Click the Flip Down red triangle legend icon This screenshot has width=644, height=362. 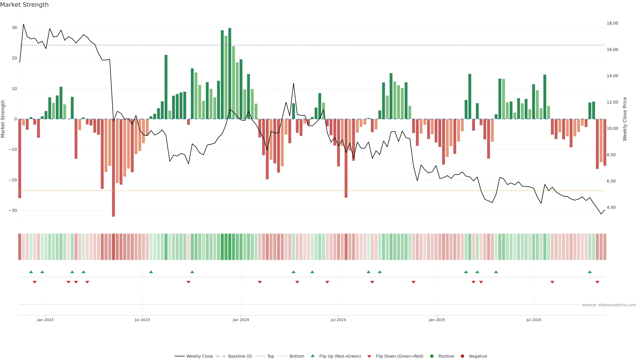coord(369,356)
